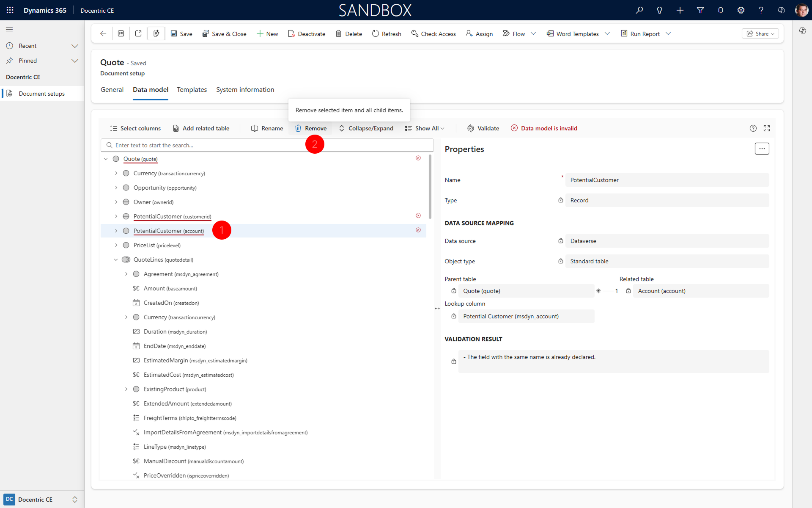Click the Currency (transactioncurrency) circle under Quote

tap(126, 173)
